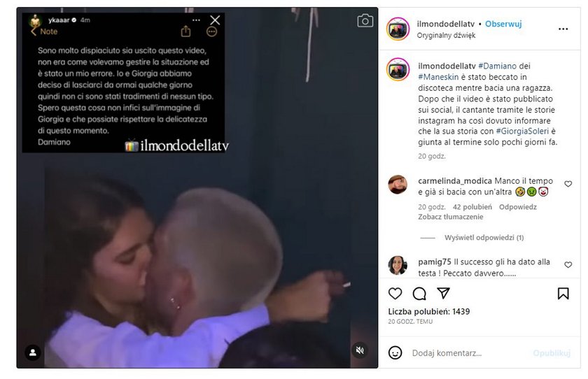
Task: Share post using the paper plane icon
Action: tap(443, 293)
